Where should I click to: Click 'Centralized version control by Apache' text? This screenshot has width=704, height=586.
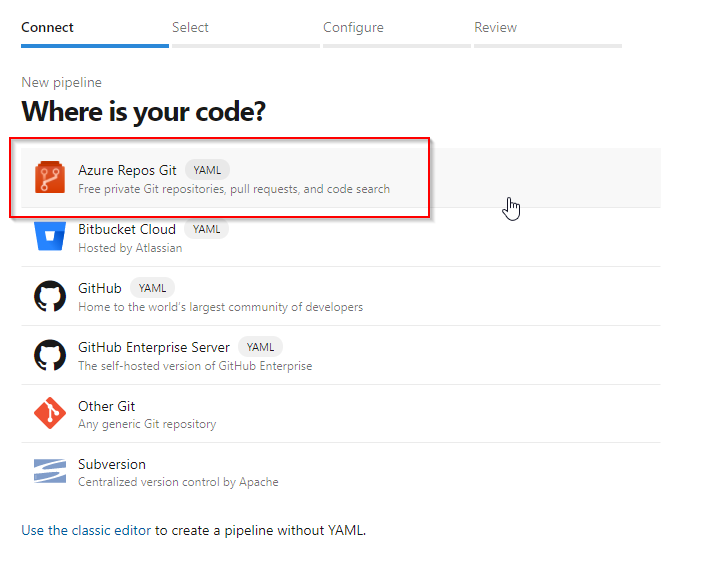[x=178, y=482]
